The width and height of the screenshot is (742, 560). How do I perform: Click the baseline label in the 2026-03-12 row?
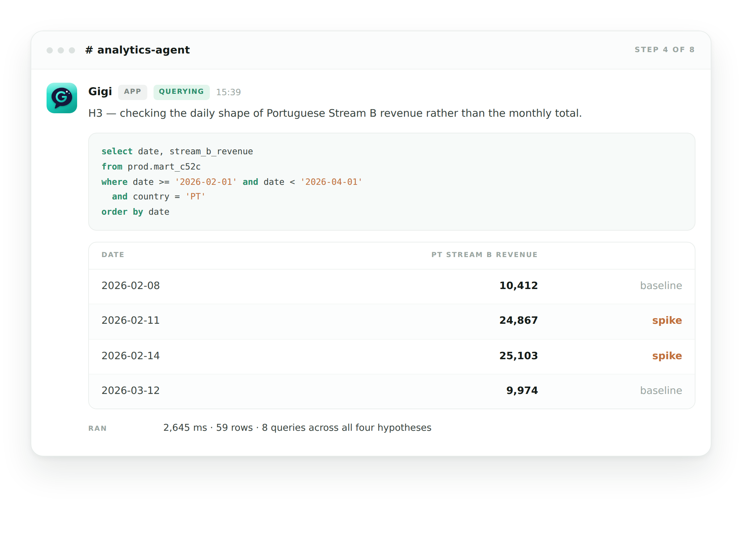click(x=661, y=390)
